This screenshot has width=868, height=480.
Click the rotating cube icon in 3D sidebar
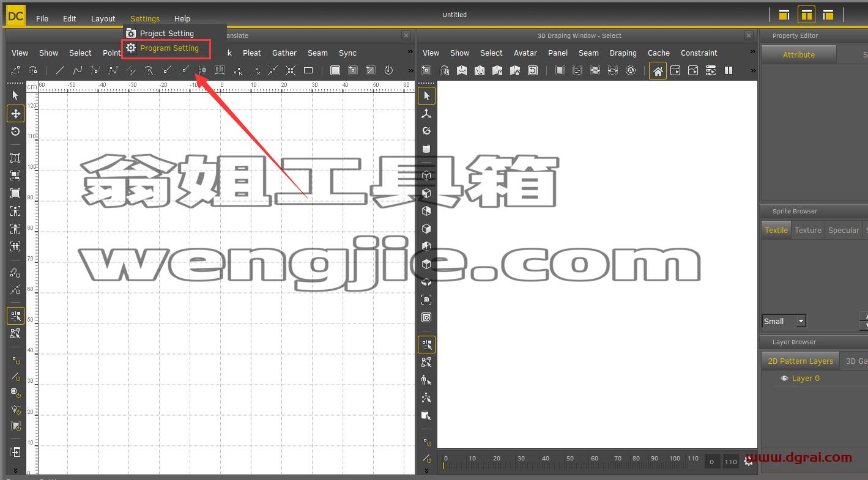[426, 282]
